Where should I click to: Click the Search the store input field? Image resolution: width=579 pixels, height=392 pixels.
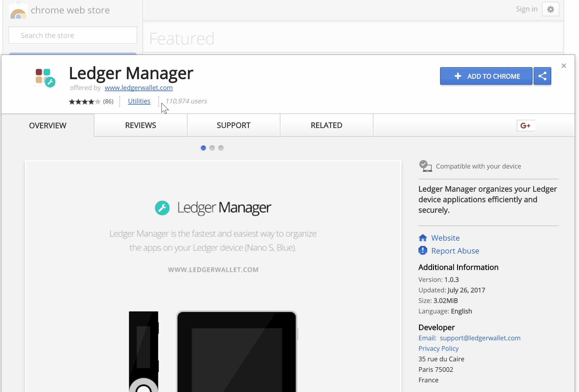73,35
